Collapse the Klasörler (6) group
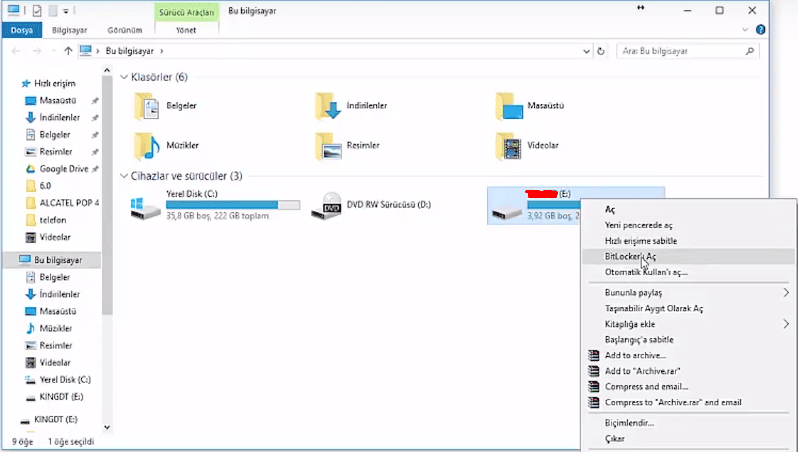The image size is (798, 452). click(124, 77)
